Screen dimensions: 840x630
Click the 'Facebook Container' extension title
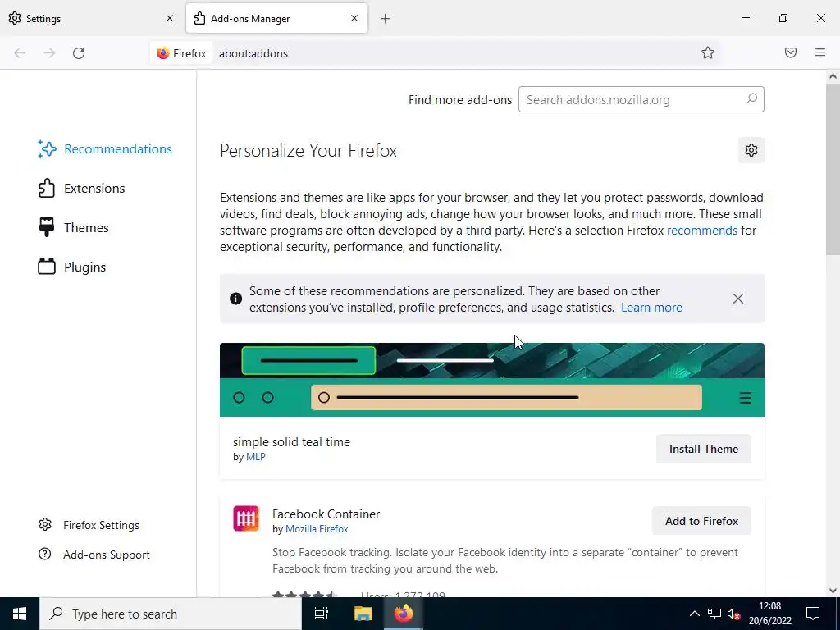326,514
